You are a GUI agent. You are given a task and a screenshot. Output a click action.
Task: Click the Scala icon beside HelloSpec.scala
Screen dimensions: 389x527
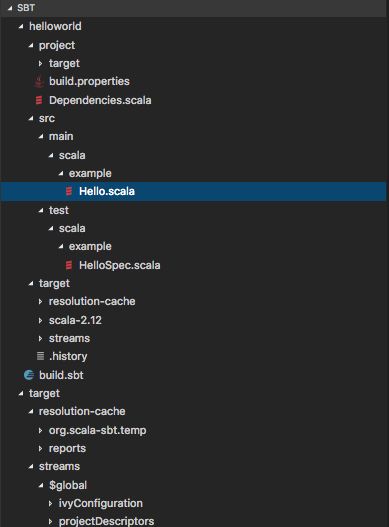69,265
